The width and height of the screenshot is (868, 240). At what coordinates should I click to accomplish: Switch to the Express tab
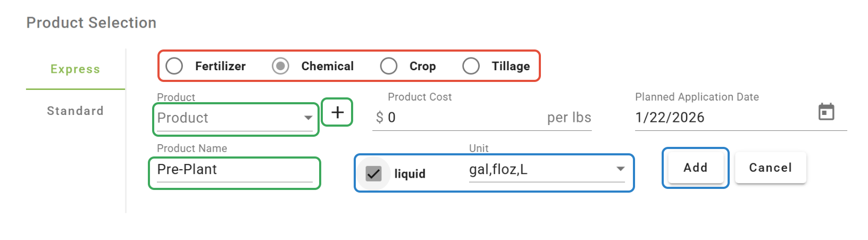pos(75,69)
